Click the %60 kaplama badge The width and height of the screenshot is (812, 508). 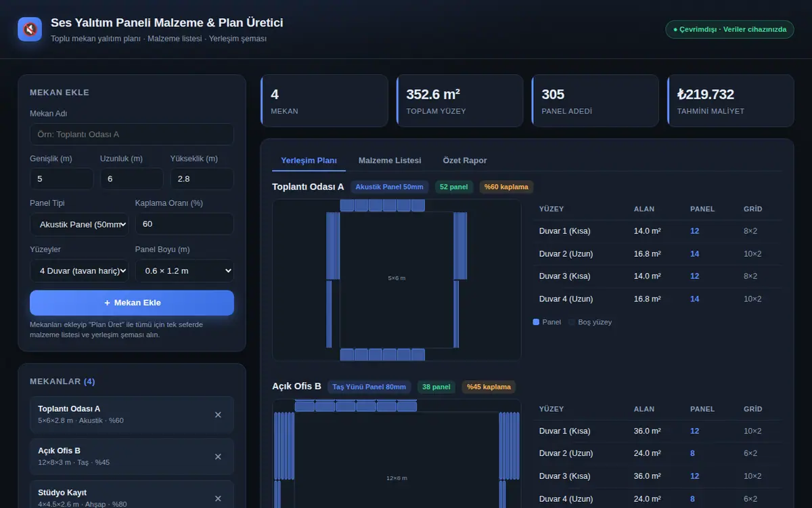[506, 187]
